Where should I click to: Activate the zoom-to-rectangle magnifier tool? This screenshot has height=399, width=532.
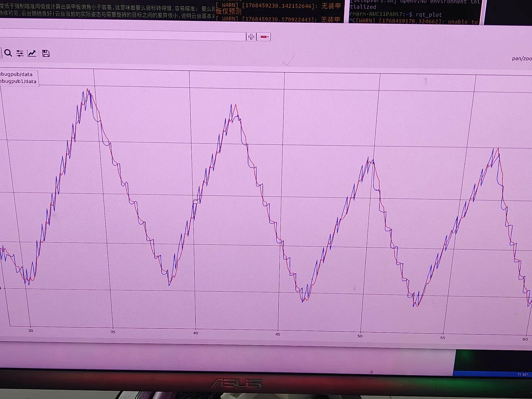pos(8,53)
